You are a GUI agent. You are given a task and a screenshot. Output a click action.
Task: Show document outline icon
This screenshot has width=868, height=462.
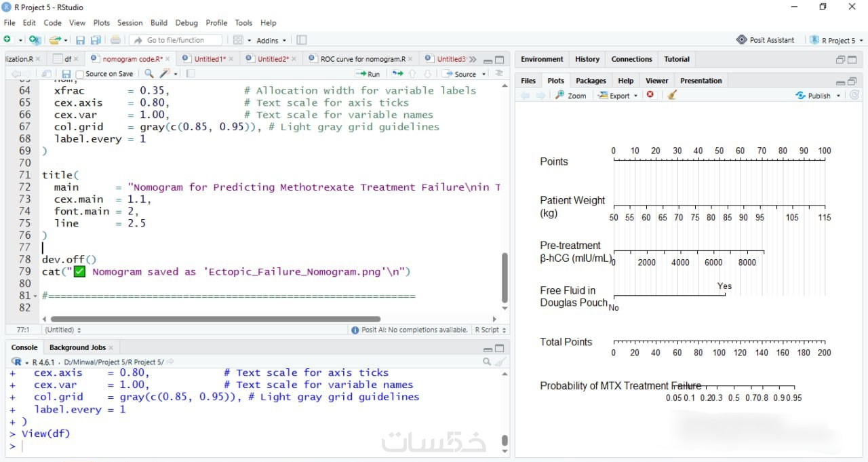pyautogui.click(x=499, y=74)
